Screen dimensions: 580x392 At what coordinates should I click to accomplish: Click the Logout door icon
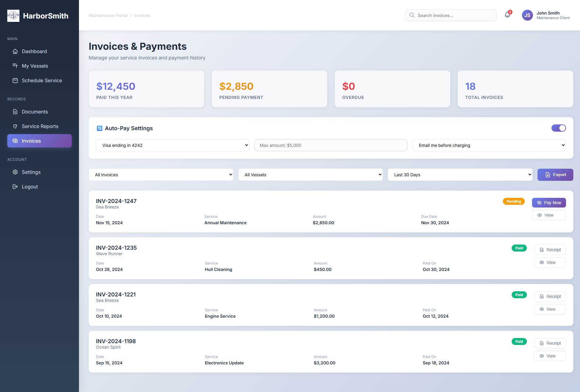click(15, 187)
